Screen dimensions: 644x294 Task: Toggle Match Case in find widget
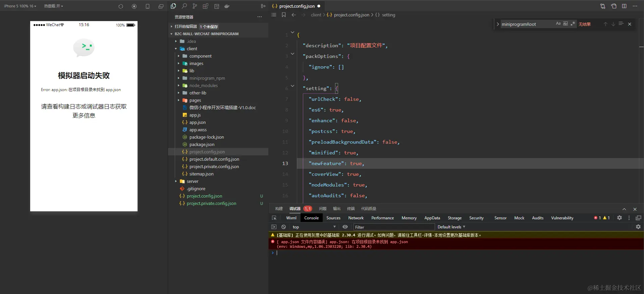[x=558, y=24]
